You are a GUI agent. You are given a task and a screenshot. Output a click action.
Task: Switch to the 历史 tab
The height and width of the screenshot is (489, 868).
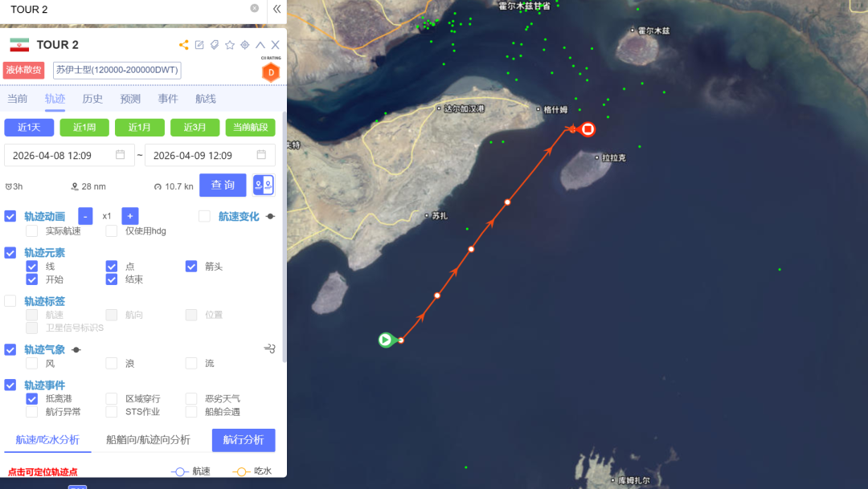(92, 99)
